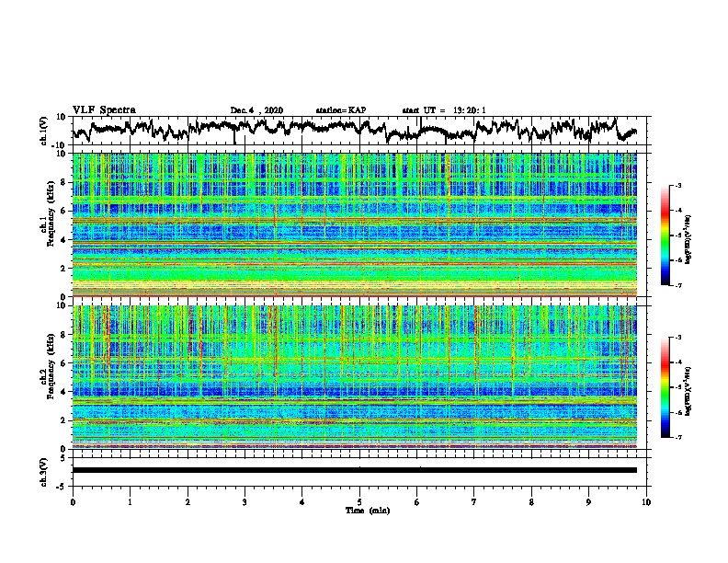
Task: Click the time axis tick label "2"
Action: click(x=188, y=502)
